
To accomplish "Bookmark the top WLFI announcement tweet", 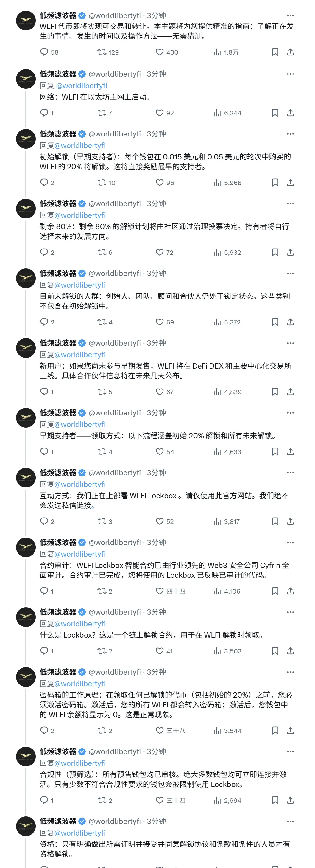I will click(275, 52).
